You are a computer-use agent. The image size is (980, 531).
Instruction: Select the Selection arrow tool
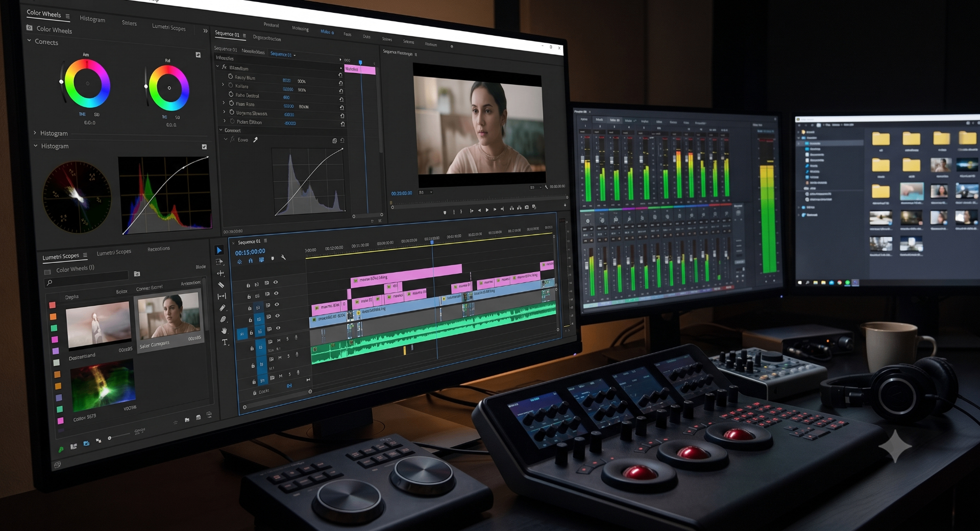(x=219, y=250)
